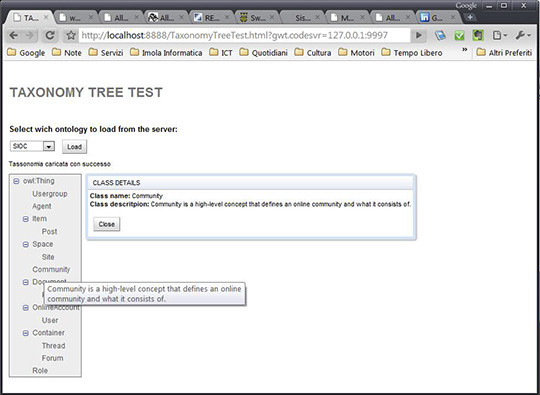Open the Tempo Libero bookmarks folder
The image size is (540, 395).
pyautogui.click(x=412, y=53)
